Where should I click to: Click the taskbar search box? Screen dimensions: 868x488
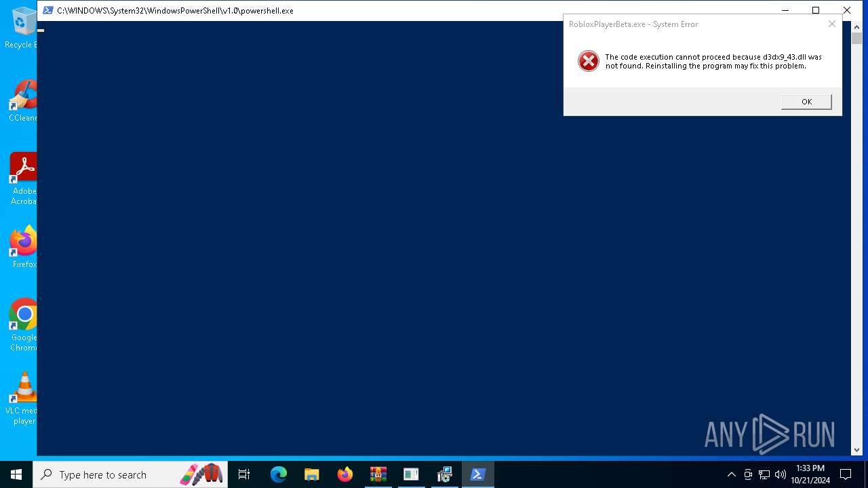(x=130, y=474)
